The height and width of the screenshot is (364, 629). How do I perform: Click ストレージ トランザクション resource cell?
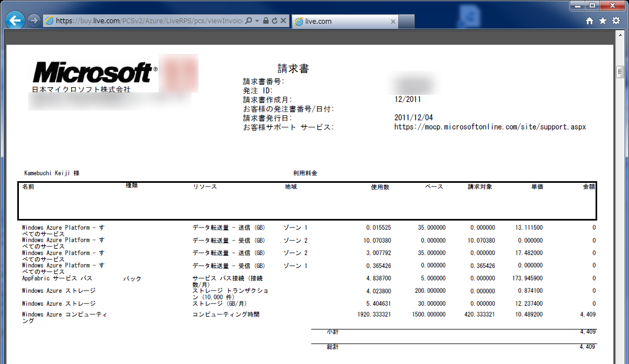pos(230,294)
